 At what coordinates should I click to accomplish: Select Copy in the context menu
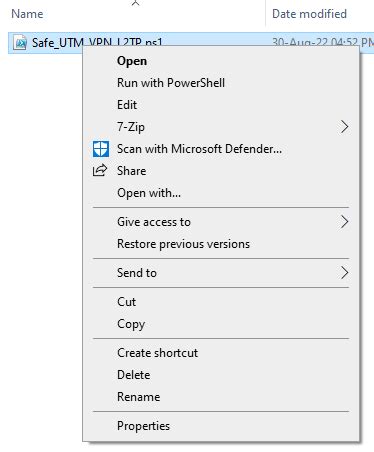pos(131,324)
